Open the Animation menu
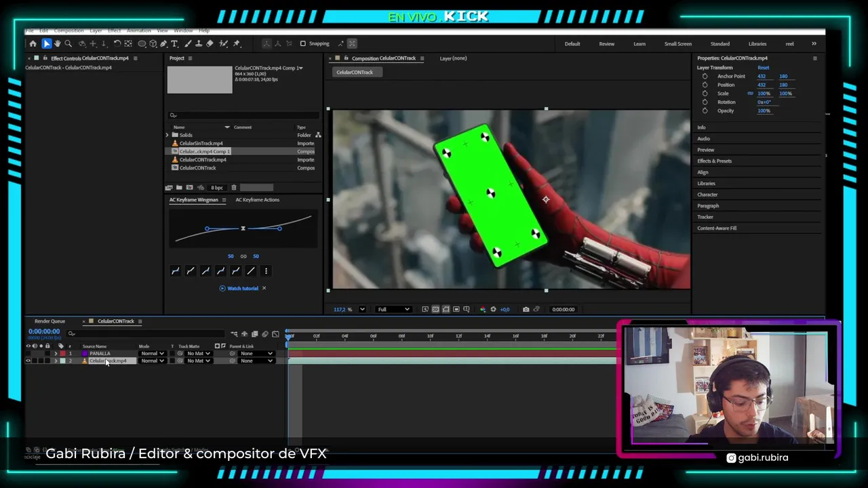Image resolution: width=868 pixels, height=488 pixels. tap(138, 30)
